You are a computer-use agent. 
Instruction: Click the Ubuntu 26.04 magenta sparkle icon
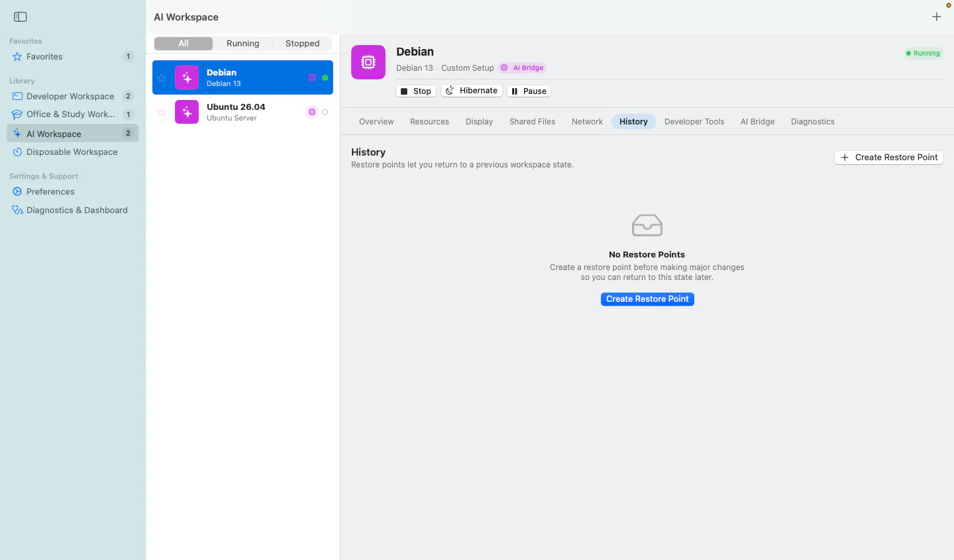[187, 112]
